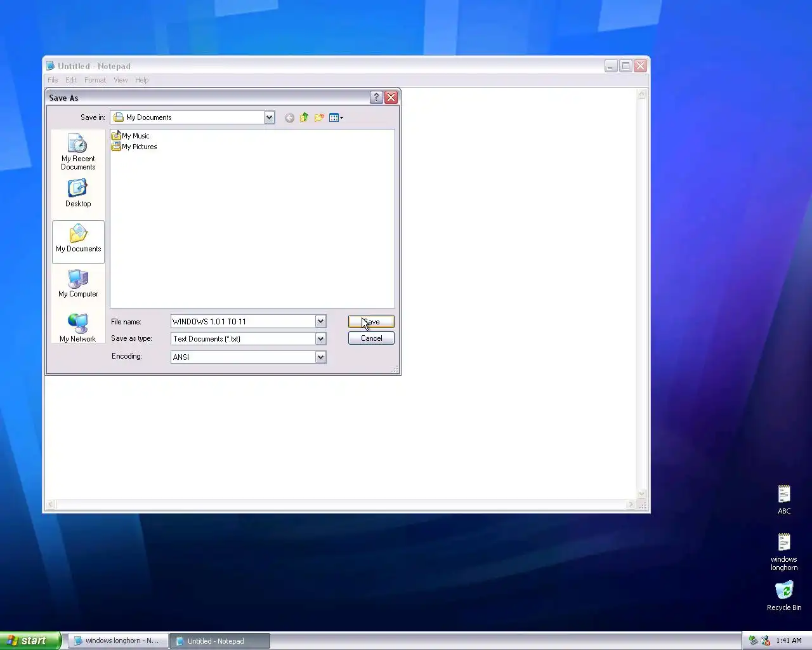Close the Save As dialog
Viewport: 812px width, 650px height.
pos(391,97)
